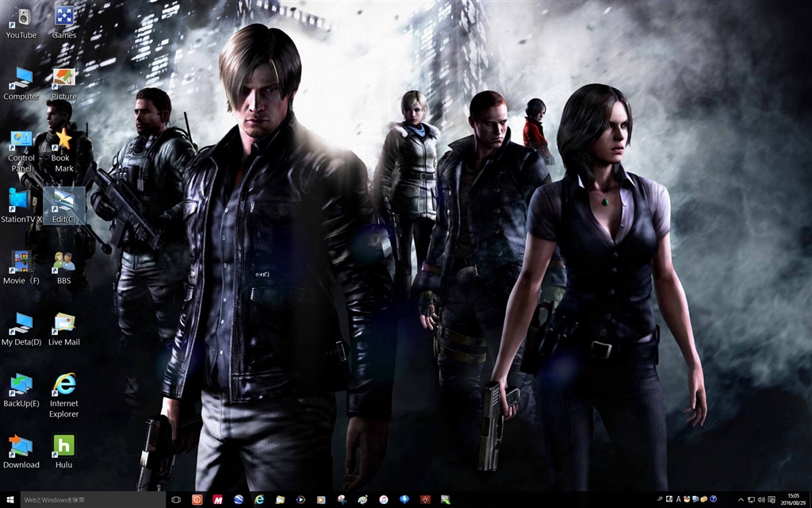Open the IME pad tray icon
812x508 pixels.
coord(687,499)
